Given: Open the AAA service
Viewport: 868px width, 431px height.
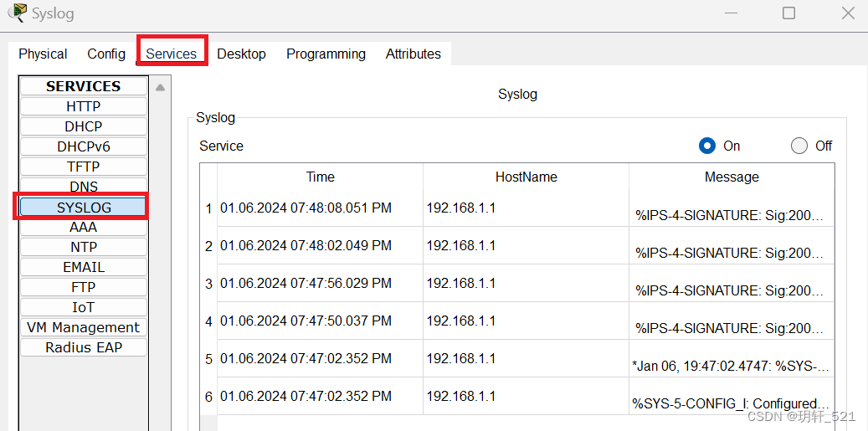Looking at the screenshot, I should pos(84,227).
